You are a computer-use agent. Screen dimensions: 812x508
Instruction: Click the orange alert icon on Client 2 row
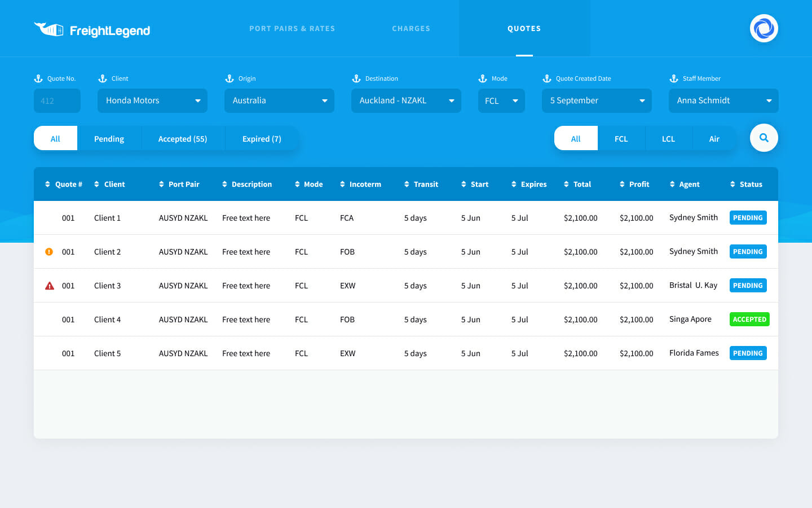(x=49, y=252)
